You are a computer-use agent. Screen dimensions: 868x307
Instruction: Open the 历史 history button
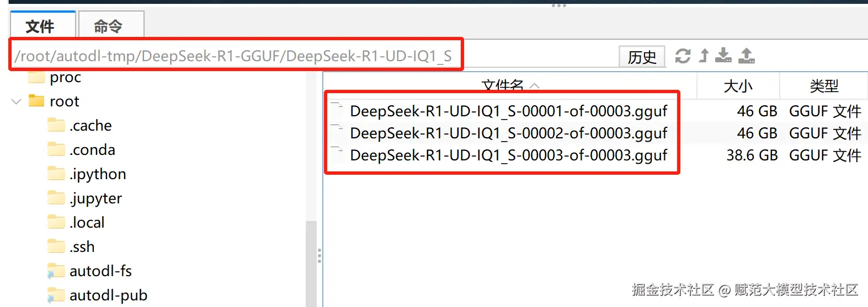tap(642, 56)
